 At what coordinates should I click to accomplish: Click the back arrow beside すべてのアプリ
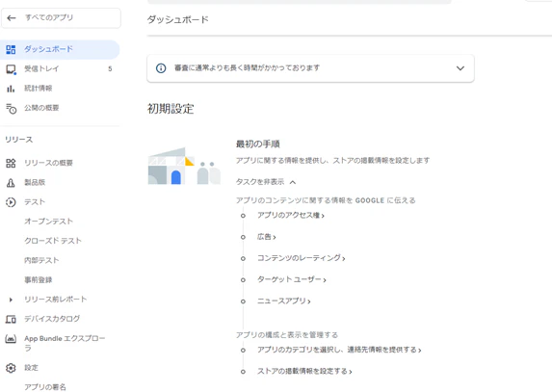click(12, 17)
